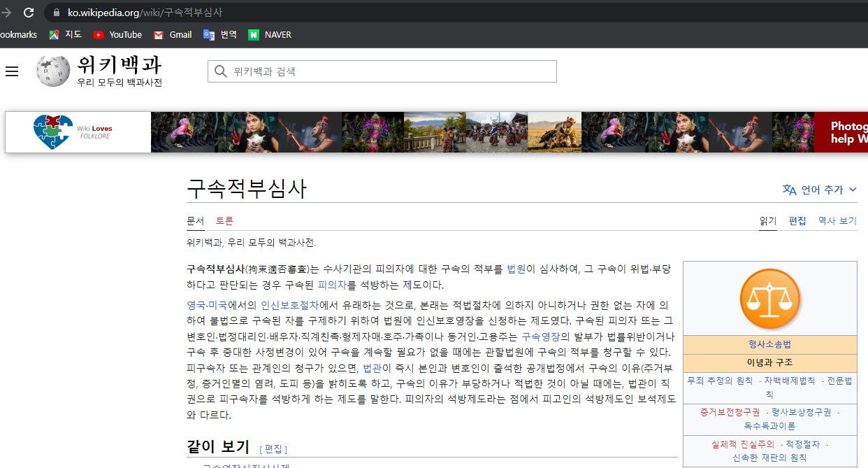
Task: Select the 역사 보기 menu item
Action: [x=837, y=220]
